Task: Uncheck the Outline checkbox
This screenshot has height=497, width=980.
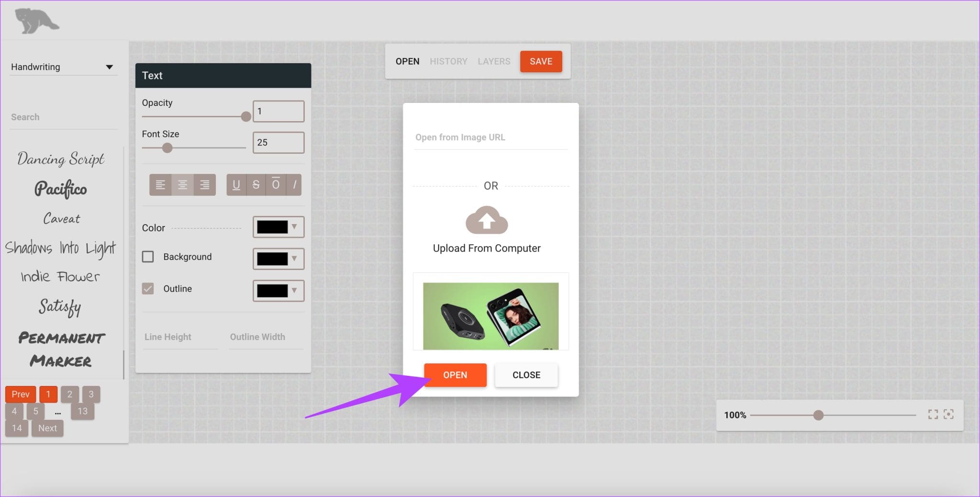Action: click(148, 289)
